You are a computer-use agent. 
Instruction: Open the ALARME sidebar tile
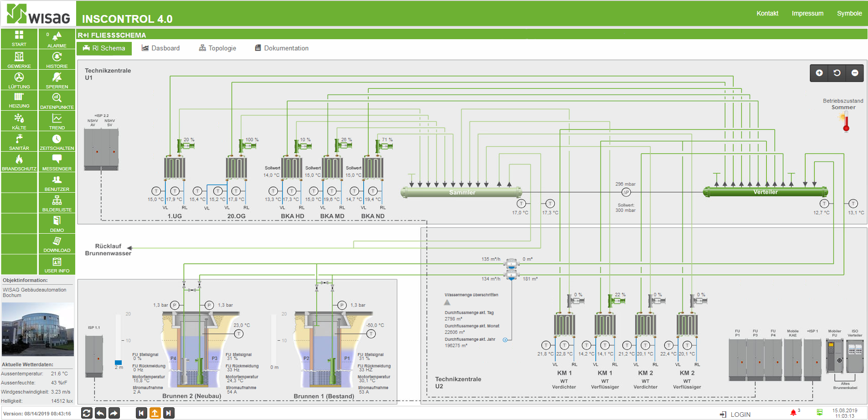(x=57, y=39)
